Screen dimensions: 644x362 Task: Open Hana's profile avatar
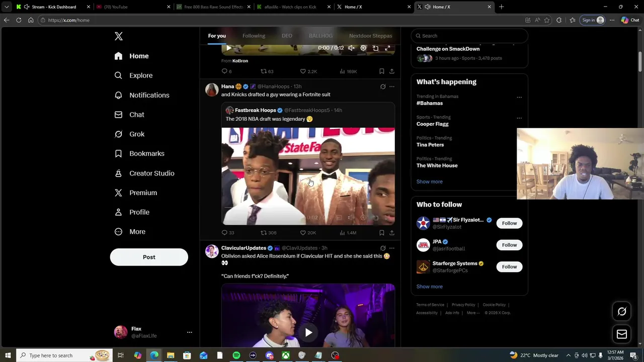212,89
